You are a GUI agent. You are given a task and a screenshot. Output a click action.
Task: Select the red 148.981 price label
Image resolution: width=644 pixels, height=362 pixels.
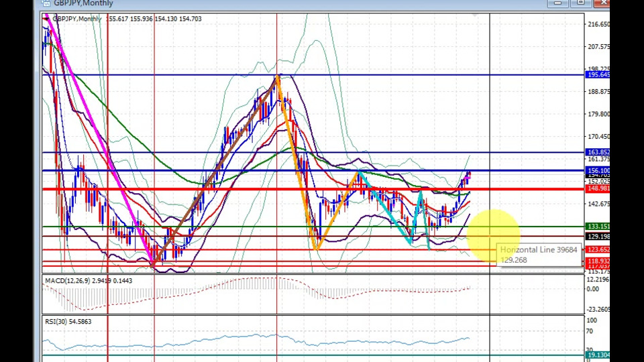(x=598, y=188)
